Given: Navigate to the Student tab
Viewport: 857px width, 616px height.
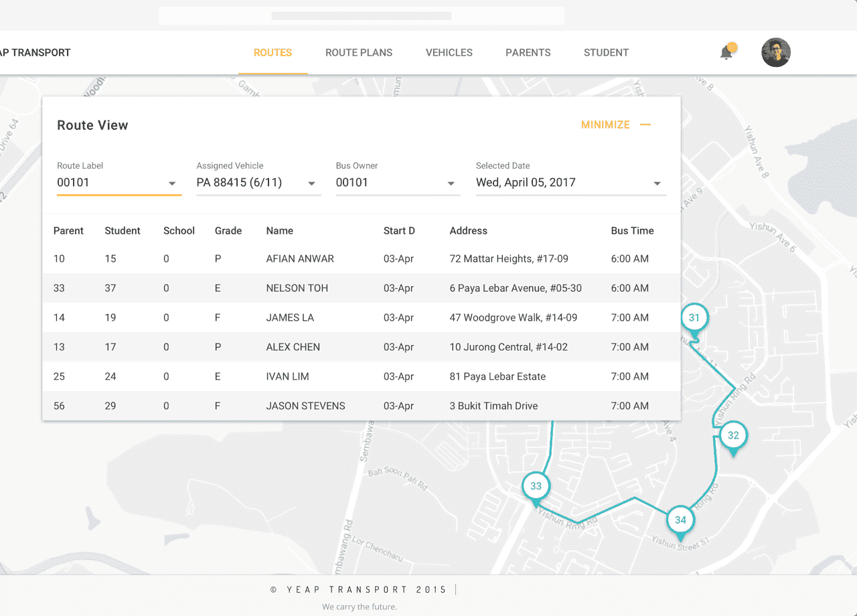Looking at the screenshot, I should pyautogui.click(x=606, y=52).
